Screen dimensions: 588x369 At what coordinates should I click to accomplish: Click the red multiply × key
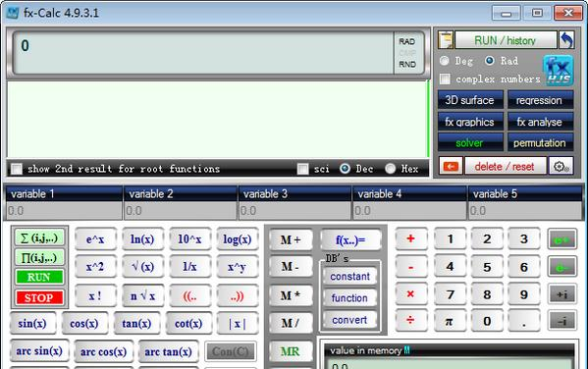pyautogui.click(x=410, y=294)
